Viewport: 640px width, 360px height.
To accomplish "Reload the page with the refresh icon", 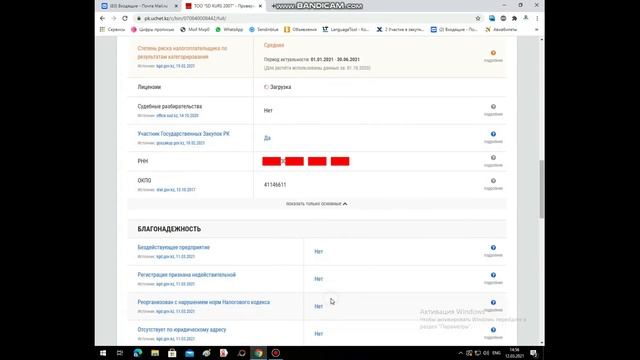I will [125, 18].
